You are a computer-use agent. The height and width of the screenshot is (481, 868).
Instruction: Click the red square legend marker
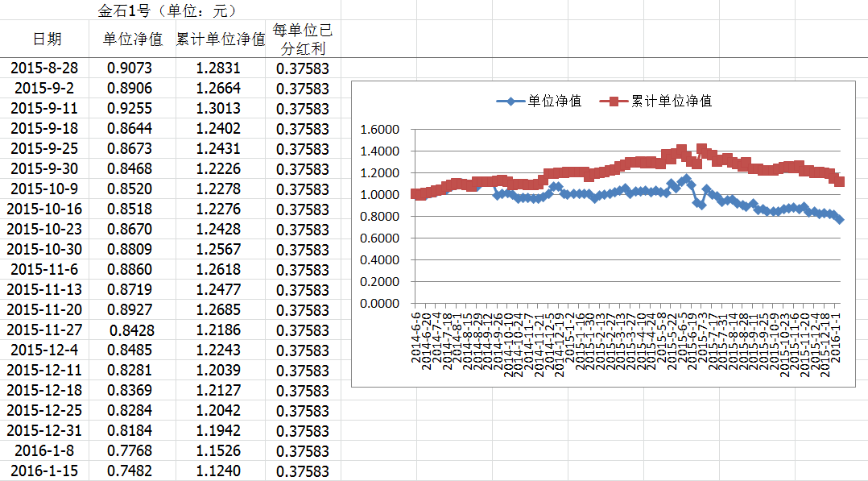click(613, 102)
